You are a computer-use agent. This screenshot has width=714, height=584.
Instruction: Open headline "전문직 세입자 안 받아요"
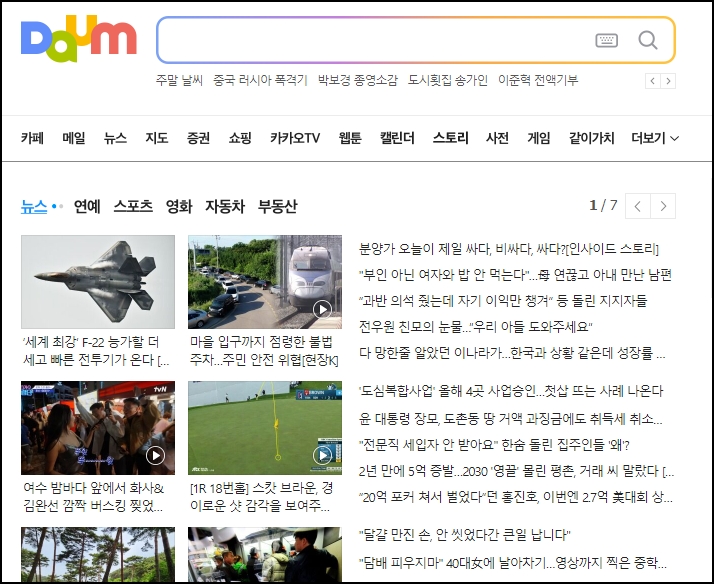(x=494, y=445)
